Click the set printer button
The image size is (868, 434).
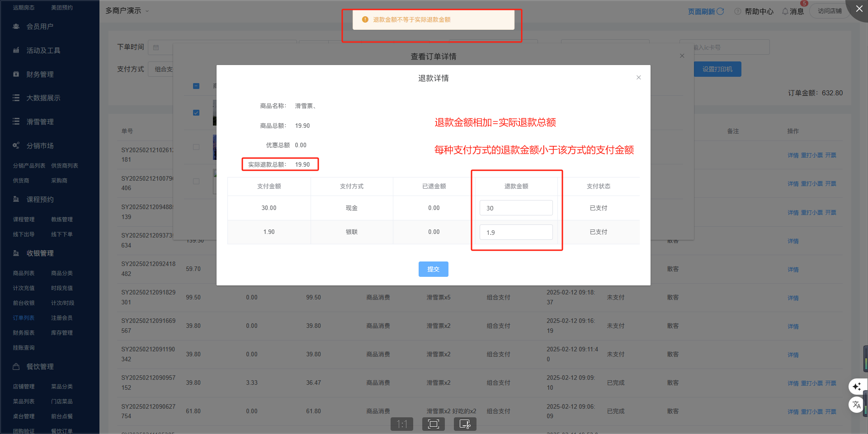point(717,69)
